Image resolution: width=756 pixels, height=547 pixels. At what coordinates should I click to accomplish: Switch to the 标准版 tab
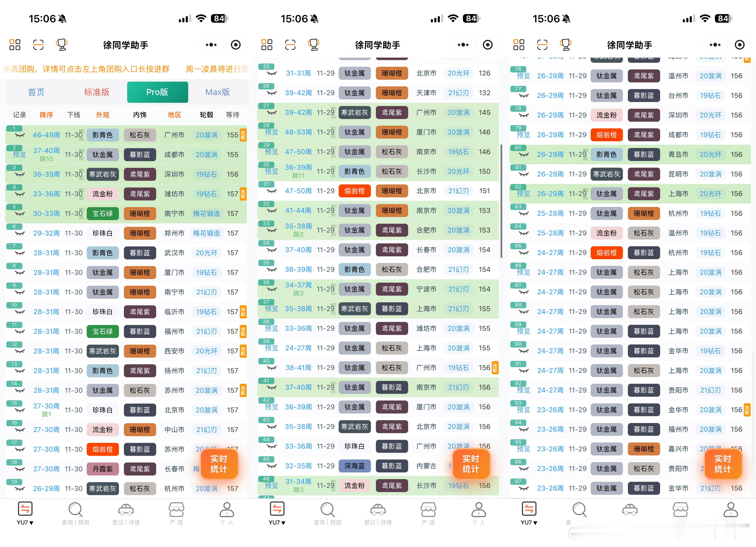point(97,92)
